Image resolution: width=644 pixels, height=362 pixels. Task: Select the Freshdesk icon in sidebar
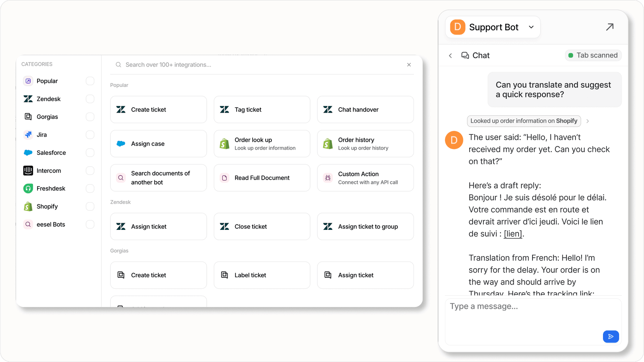pos(28,188)
